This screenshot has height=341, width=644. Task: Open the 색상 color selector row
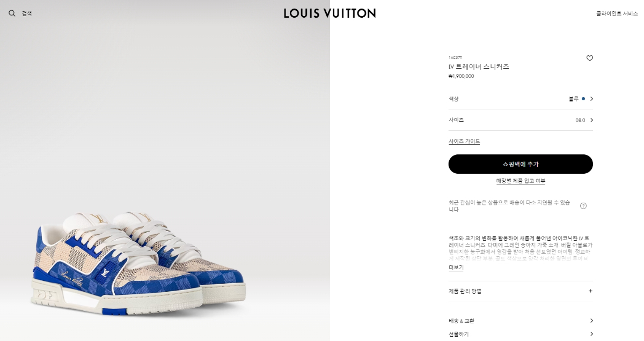pyautogui.click(x=521, y=99)
